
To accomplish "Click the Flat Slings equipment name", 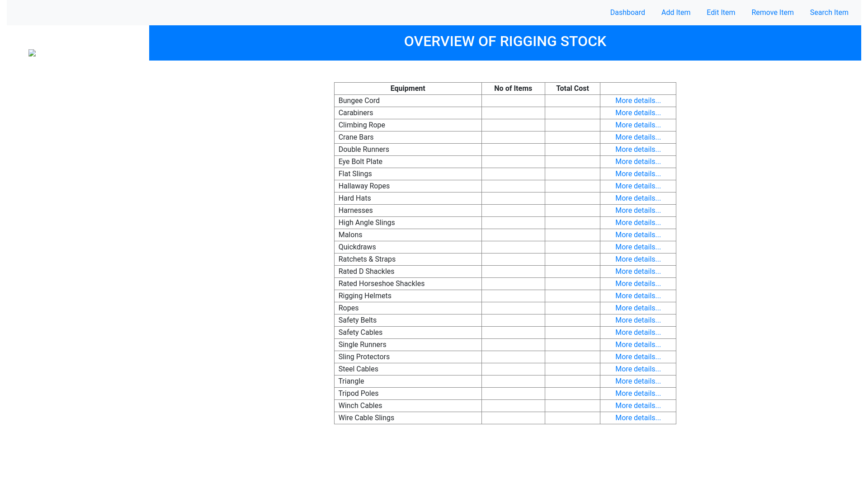I will (x=408, y=174).
